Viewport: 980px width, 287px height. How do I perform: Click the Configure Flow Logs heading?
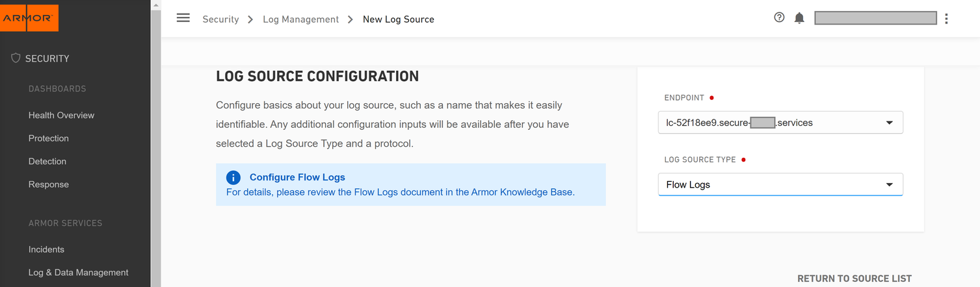click(x=297, y=177)
